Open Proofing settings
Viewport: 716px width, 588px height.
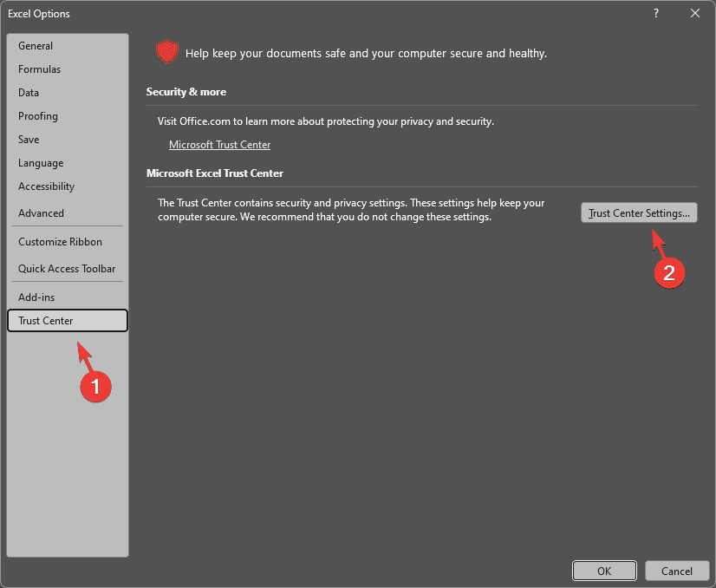38,116
